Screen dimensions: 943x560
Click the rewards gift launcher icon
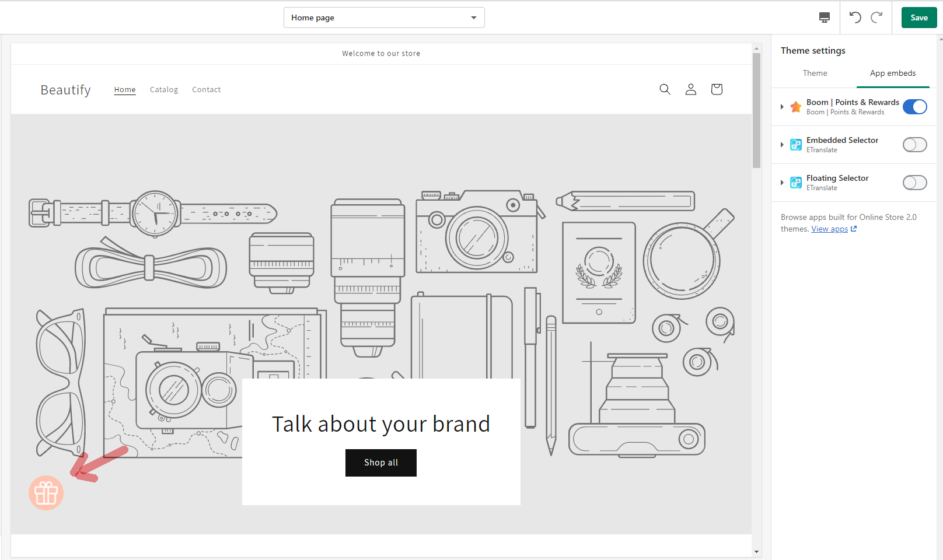[46, 494]
